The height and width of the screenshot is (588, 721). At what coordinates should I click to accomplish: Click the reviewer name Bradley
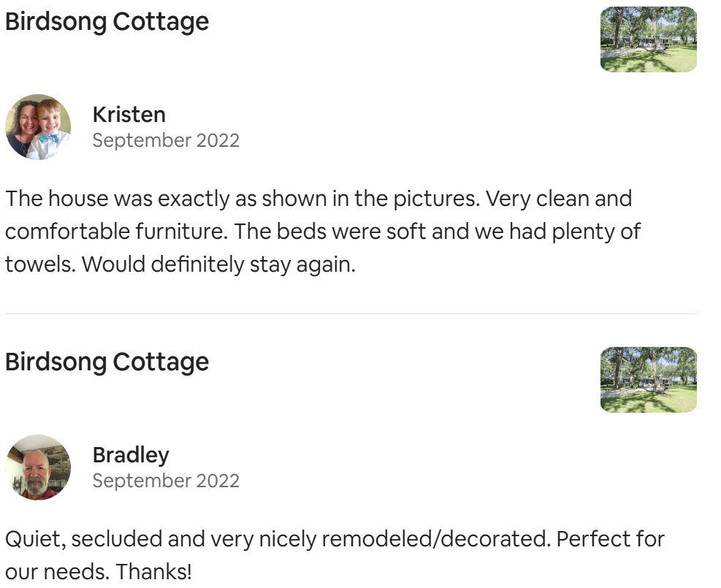point(131,455)
